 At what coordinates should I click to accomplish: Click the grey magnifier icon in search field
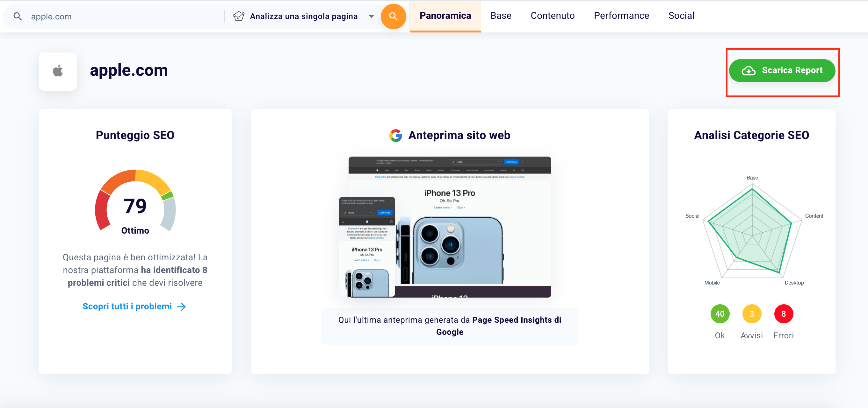(18, 17)
